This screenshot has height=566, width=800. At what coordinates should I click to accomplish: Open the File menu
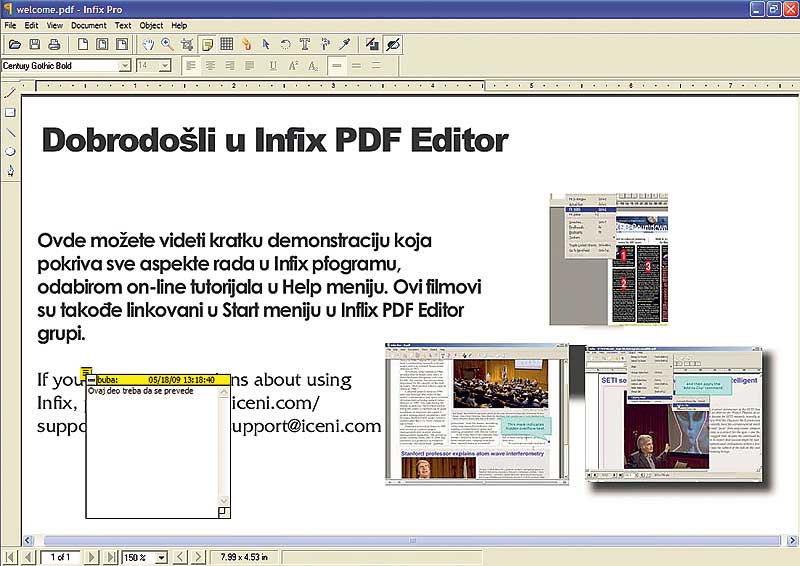(10, 26)
